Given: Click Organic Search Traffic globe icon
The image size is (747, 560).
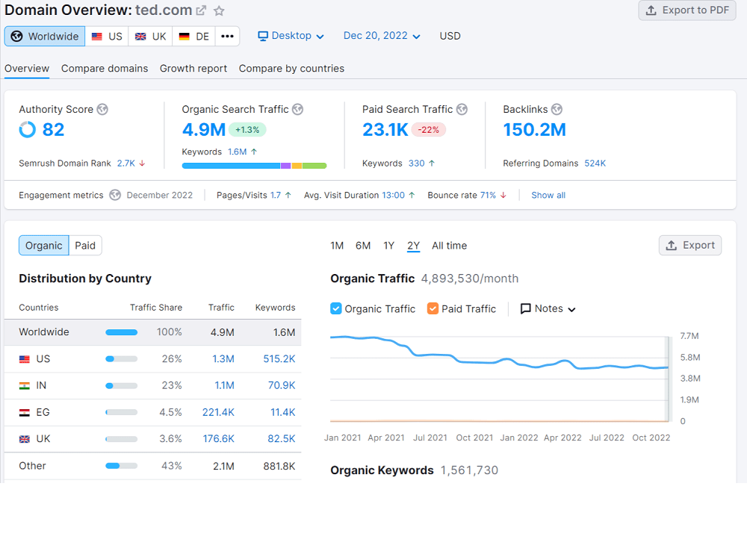Looking at the screenshot, I should click(298, 110).
